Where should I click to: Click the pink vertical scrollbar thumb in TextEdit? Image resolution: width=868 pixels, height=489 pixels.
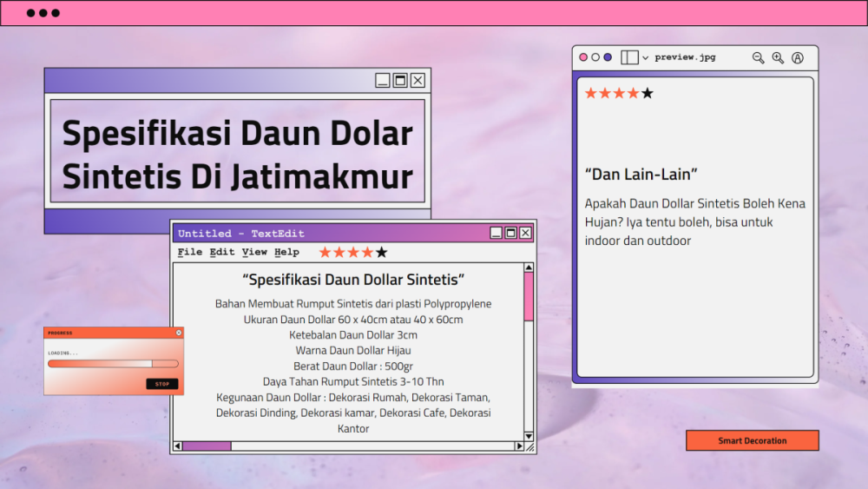[529, 296]
